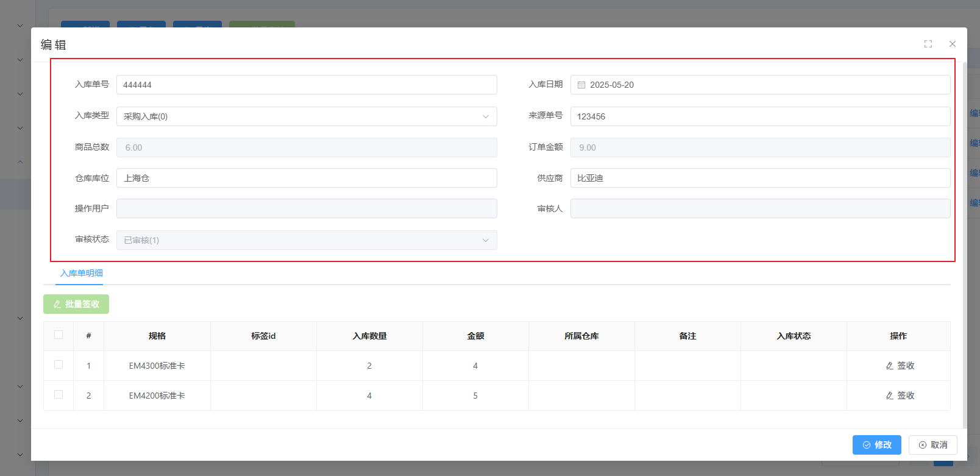This screenshot has width=980, height=476.
Task: Click the fullscreen icon in dialog header
Action: coord(928,44)
